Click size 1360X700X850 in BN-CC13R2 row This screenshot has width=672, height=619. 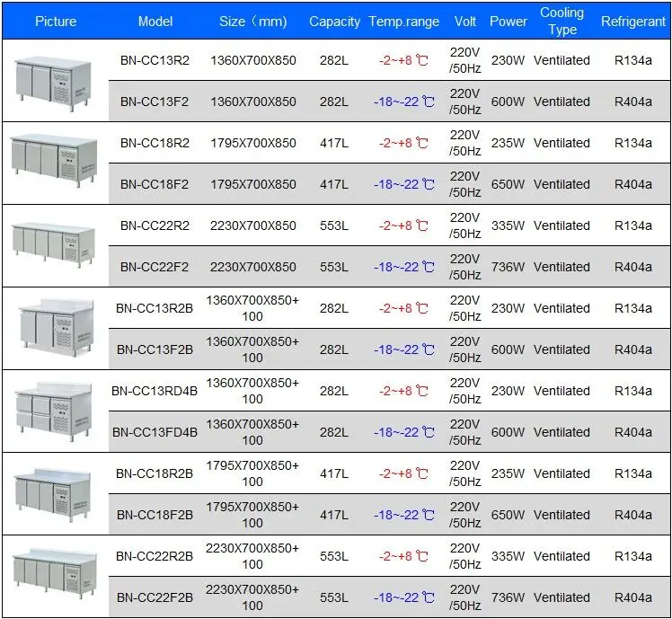point(252,60)
